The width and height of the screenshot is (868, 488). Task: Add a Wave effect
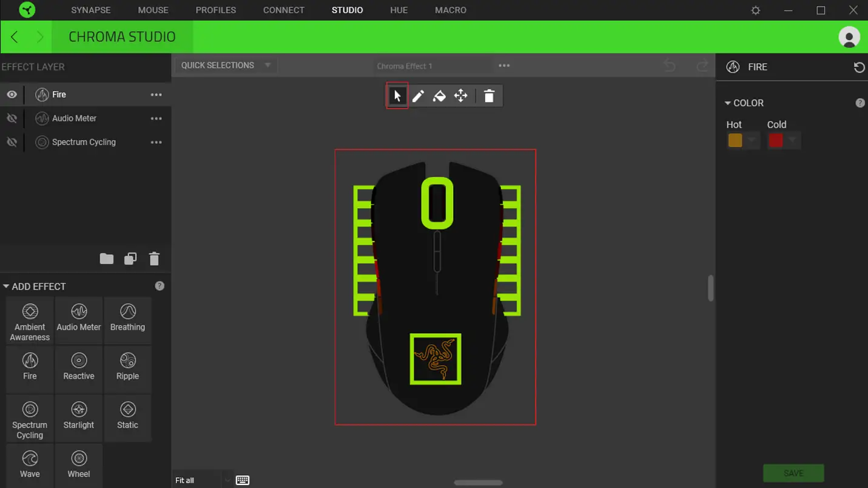(29, 466)
